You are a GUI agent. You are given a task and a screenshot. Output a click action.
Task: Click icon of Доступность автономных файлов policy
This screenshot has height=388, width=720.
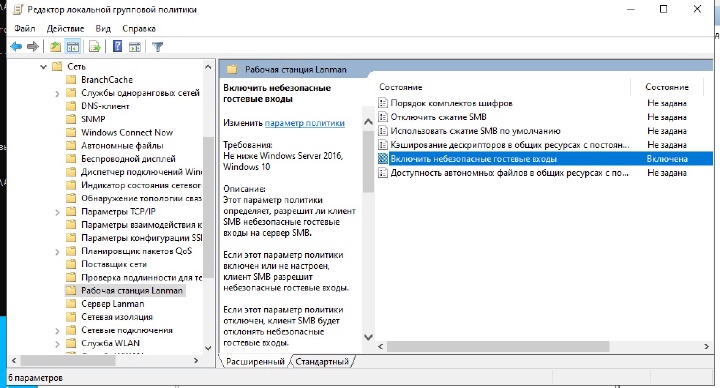382,173
